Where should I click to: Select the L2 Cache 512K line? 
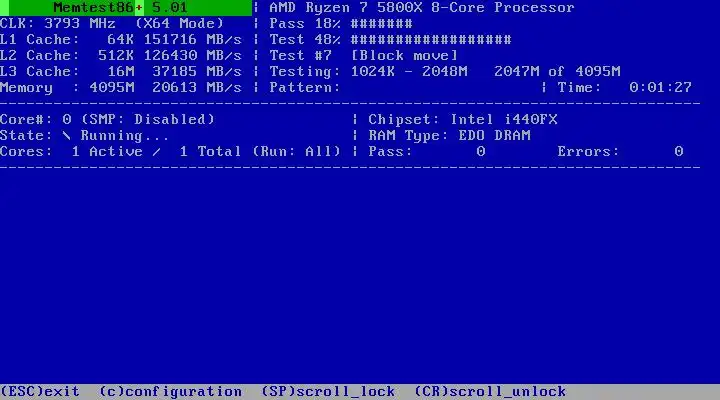pos(121,56)
